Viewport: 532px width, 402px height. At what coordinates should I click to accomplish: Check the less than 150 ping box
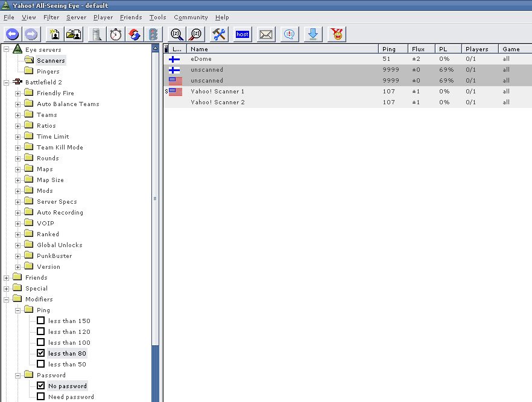pyautogui.click(x=41, y=320)
